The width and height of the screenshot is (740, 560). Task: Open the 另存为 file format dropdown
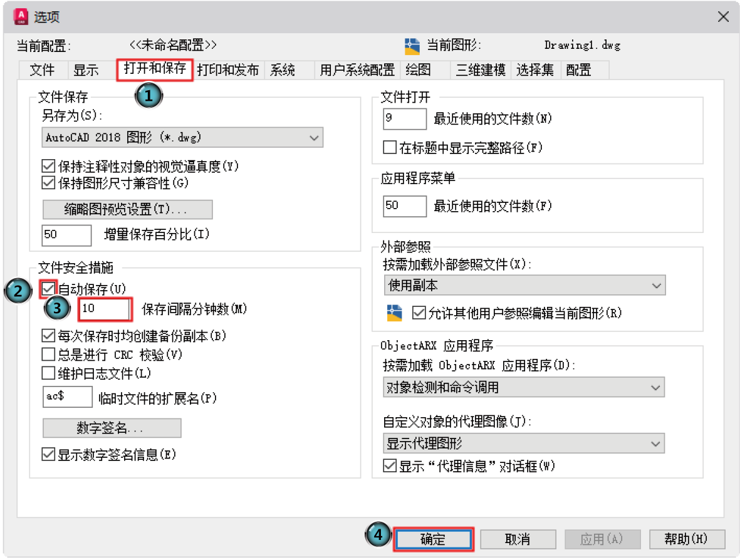[x=182, y=137]
